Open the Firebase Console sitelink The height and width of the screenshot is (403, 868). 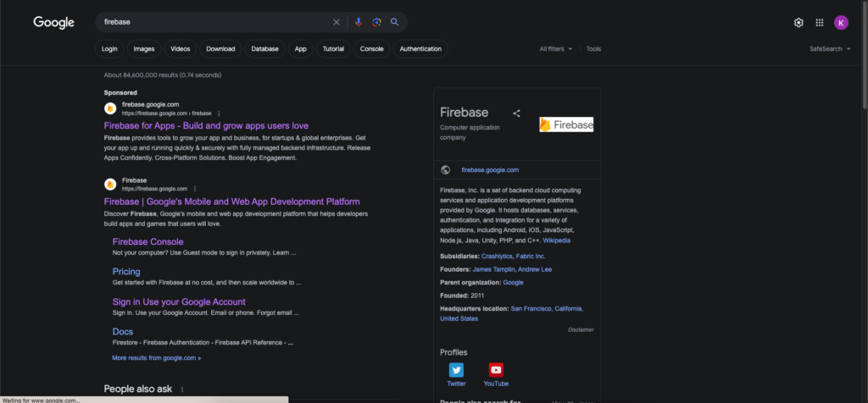147,241
